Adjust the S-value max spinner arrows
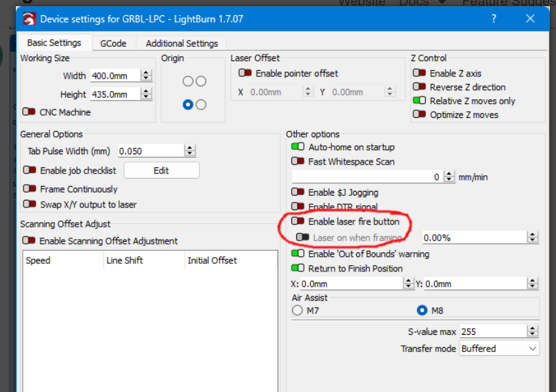 click(x=533, y=331)
